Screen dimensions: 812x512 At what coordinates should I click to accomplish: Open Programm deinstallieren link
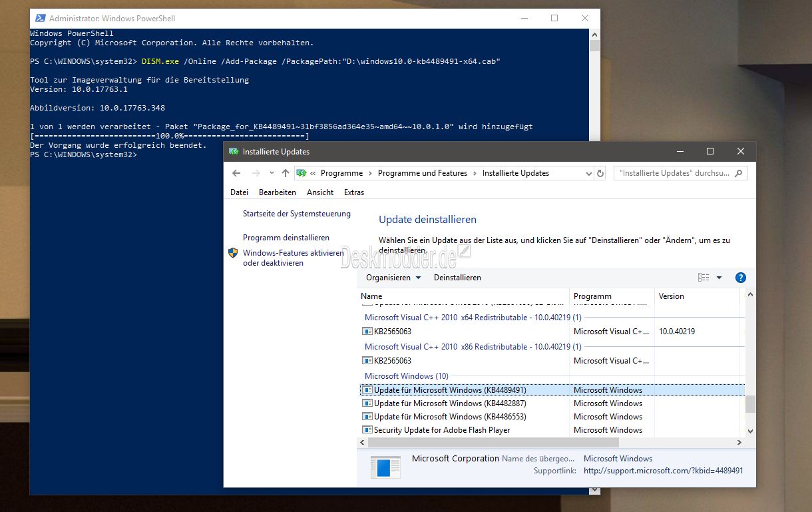(286, 238)
